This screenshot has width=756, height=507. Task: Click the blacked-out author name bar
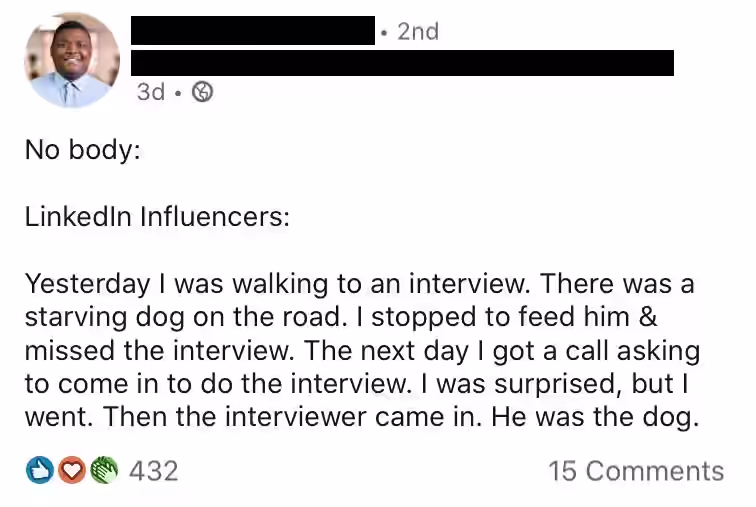pyautogui.click(x=253, y=30)
